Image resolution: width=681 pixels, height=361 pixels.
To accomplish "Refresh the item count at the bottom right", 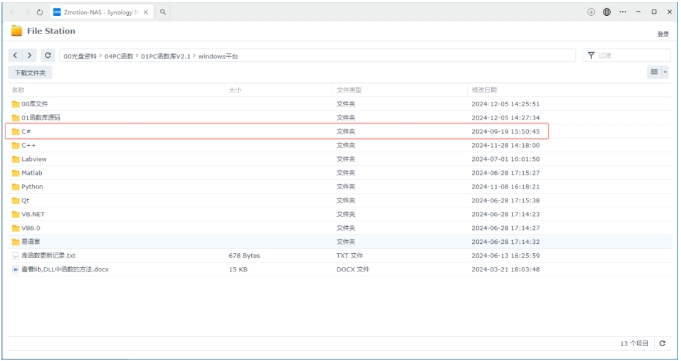I will 662,343.
